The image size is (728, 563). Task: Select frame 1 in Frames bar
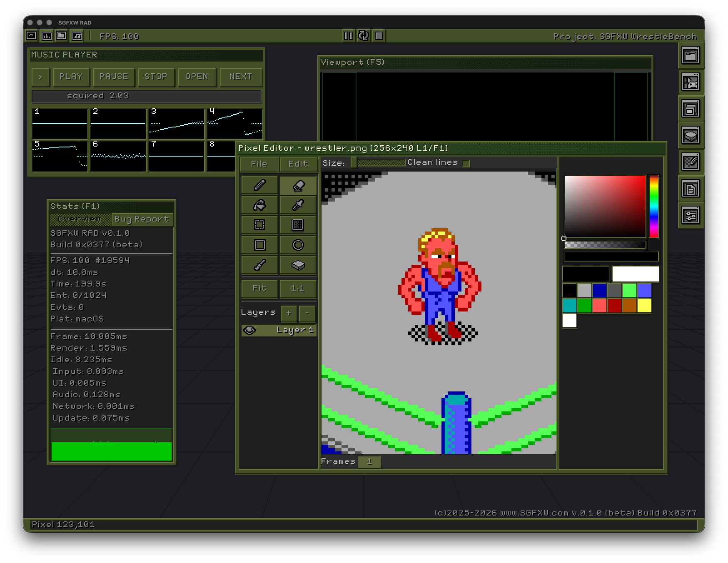pyautogui.click(x=369, y=461)
